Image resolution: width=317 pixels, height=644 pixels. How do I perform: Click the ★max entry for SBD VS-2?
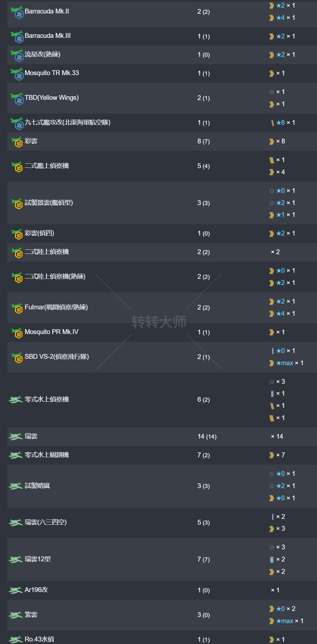pyautogui.click(x=285, y=363)
